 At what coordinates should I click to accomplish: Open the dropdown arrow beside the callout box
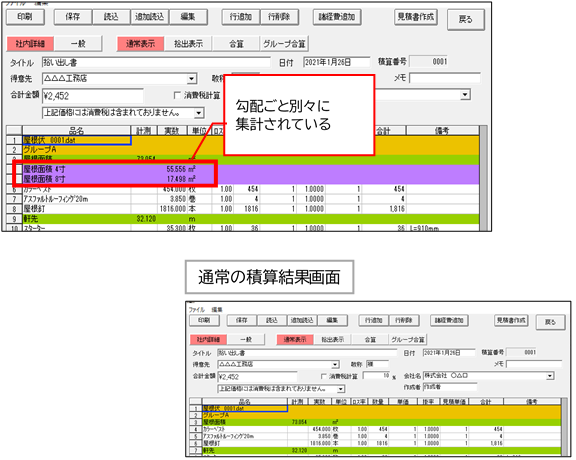(x=465, y=94)
